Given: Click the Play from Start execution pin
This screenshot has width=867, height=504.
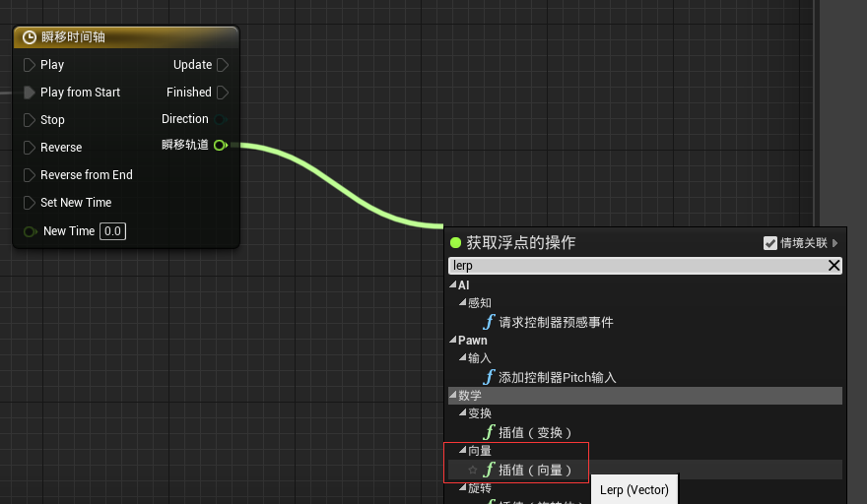Looking at the screenshot, I should click(x=29, y=93).
